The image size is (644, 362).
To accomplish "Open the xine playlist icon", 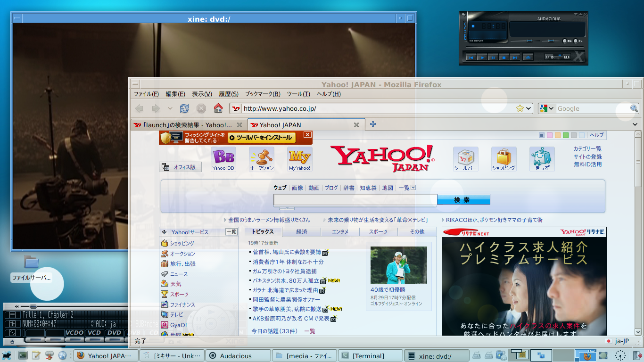I will [x=12, y=315].
